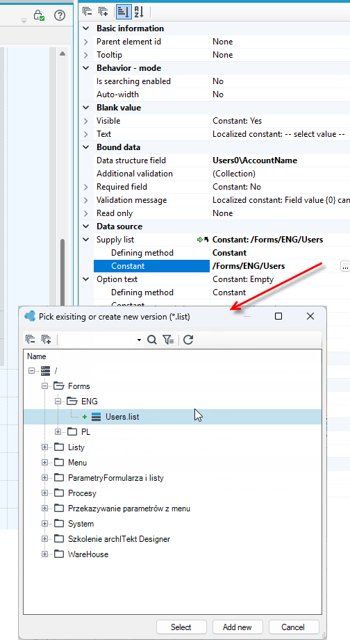Open the search dropdown arrow in the dialog

click(139, 340)
